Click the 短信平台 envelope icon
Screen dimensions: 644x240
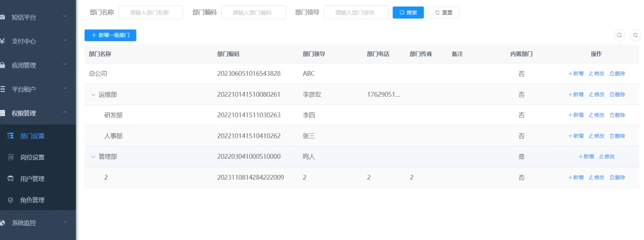click(2, 17)
